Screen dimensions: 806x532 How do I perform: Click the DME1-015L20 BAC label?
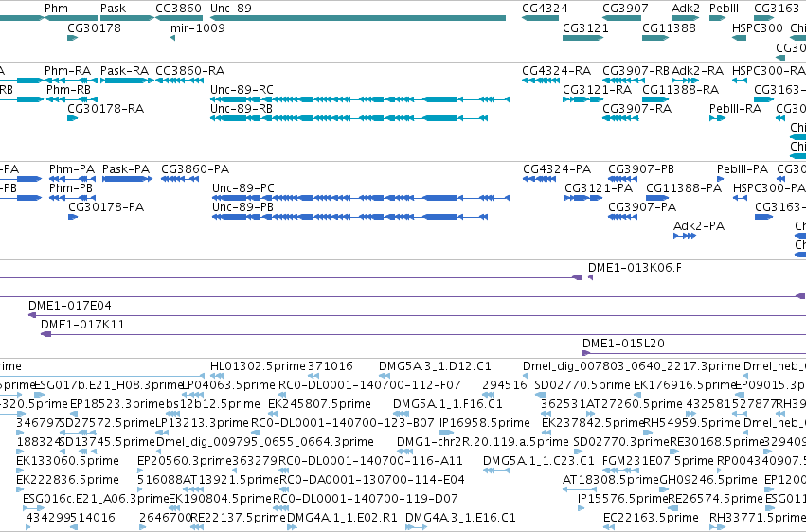click(x=623, y=344)
